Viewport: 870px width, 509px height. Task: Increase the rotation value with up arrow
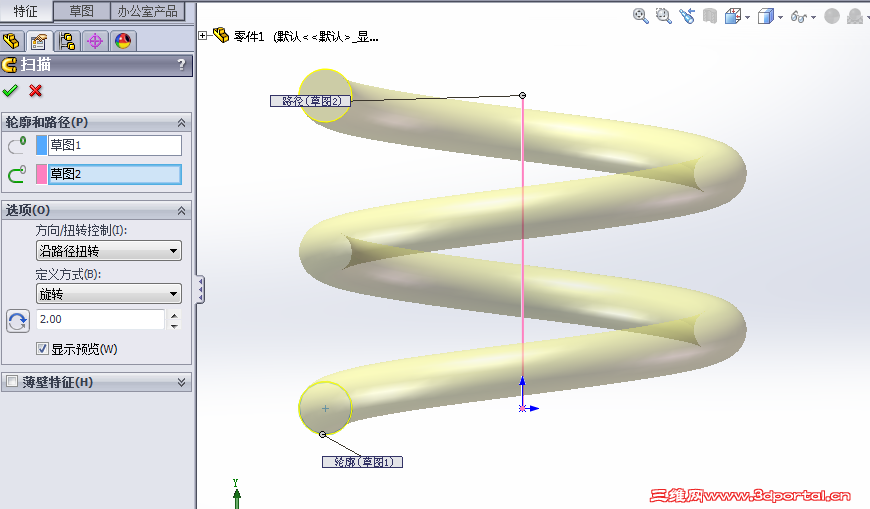click(174, 315)
